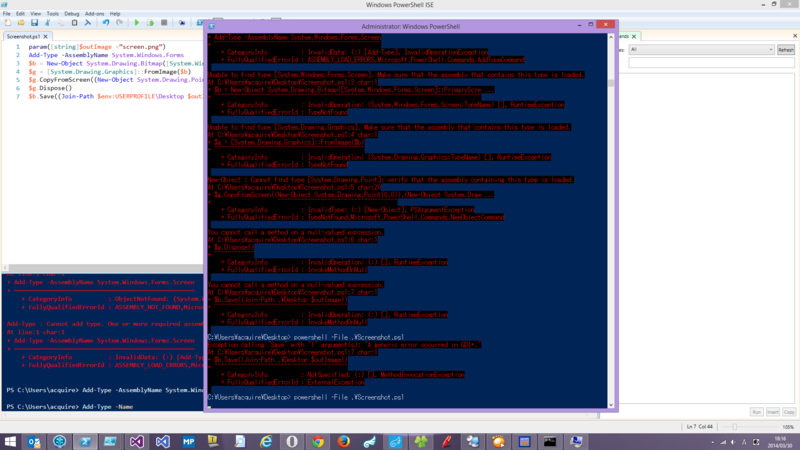Close the add-on tools pane
The width and height of the screenshot is (800, 450).
click(x=795, y=36)
